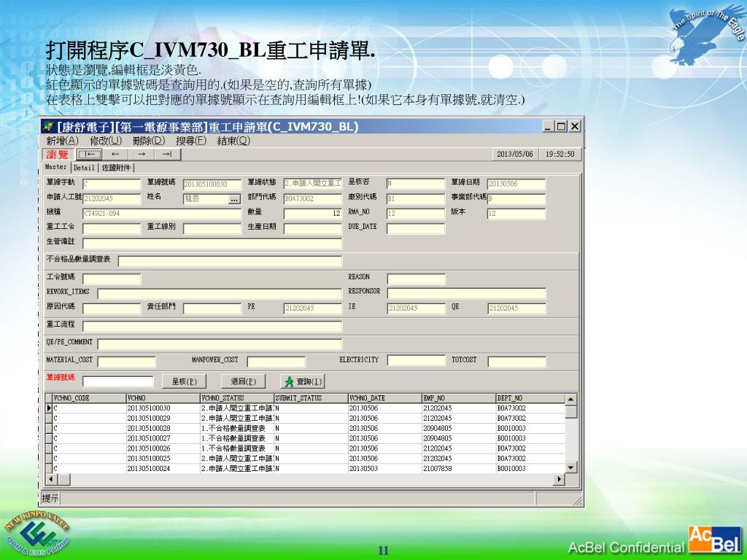Click the 查詢(I) search button
Screen dimensions: 747x560
point(303,381)
